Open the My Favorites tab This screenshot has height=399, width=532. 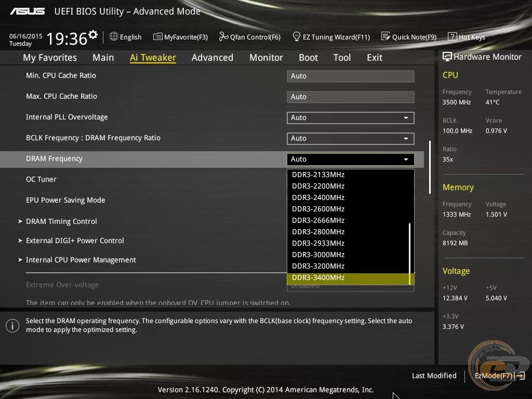point(50,58)
